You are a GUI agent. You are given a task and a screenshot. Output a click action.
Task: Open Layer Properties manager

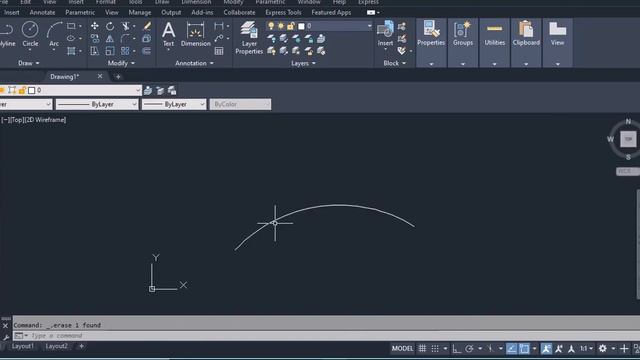(x=249, y=38)
